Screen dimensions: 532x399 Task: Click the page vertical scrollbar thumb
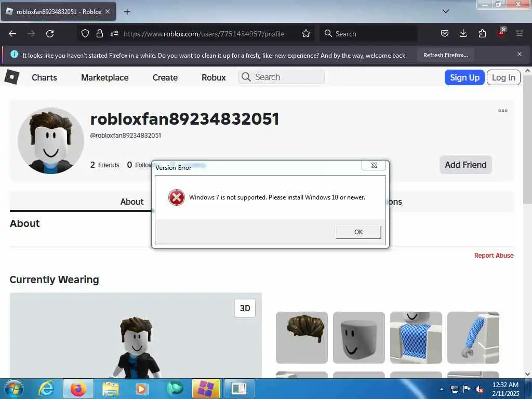tap(527, 139)
